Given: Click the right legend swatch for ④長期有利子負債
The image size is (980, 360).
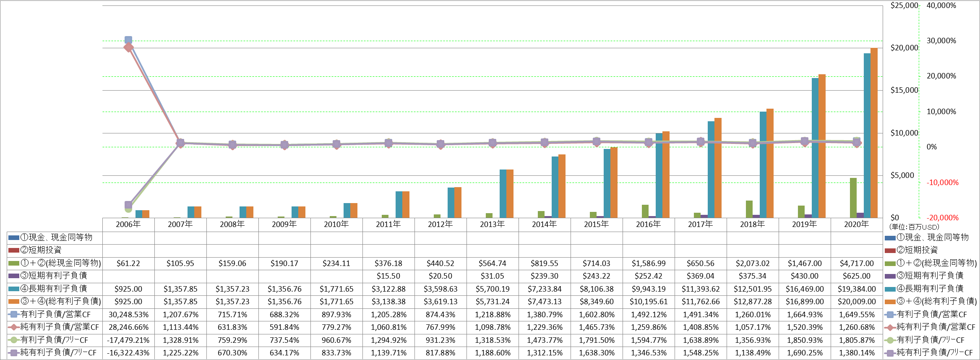Looking at the screenshot, I should point(890,289).
